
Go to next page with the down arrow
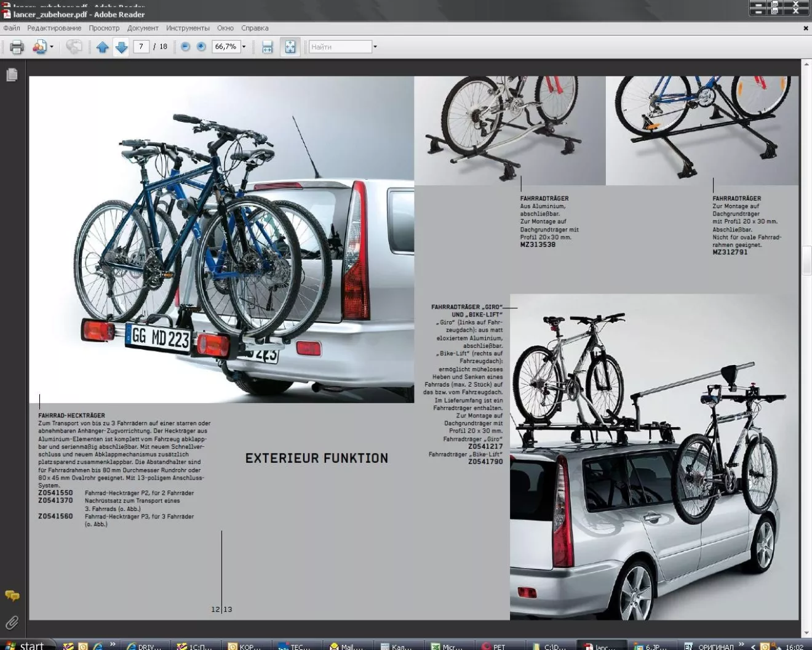point(121,47)
